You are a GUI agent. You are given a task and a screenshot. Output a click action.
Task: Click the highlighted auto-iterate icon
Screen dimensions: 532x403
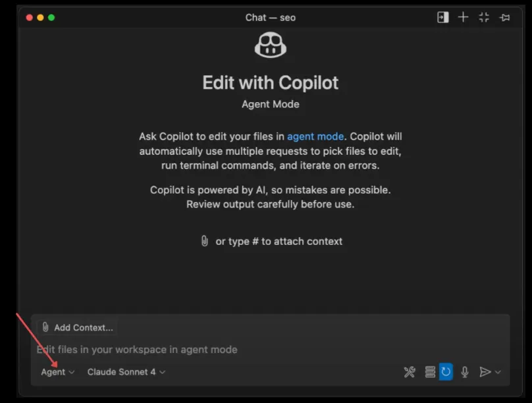coord(446,371)
